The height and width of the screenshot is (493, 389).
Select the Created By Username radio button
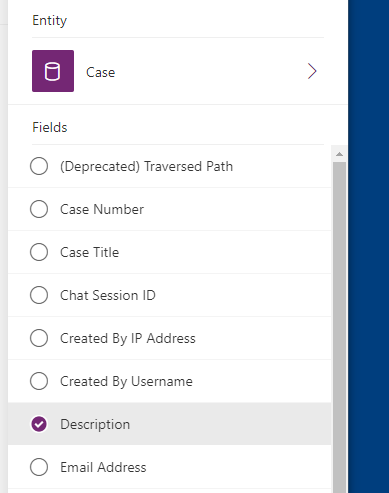pyautogui.click(x=39, y=381)
